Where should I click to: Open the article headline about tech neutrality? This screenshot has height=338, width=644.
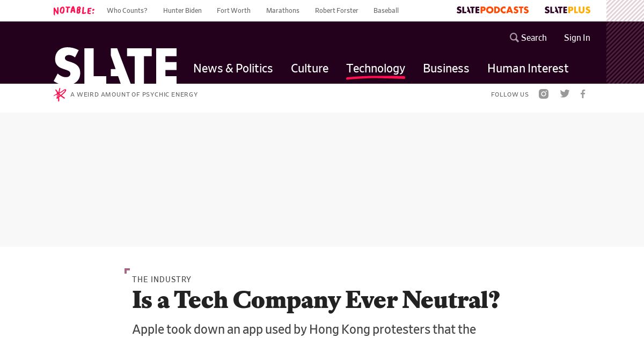[316, 300]
